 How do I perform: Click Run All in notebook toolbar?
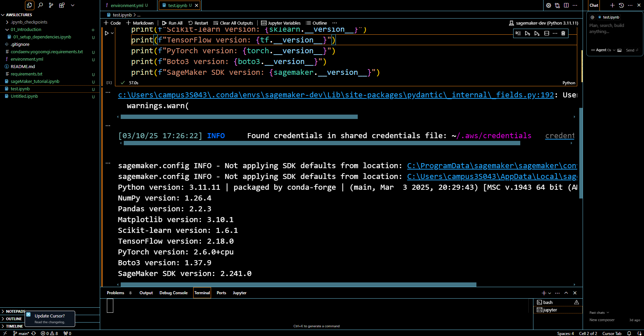(172, 23)
